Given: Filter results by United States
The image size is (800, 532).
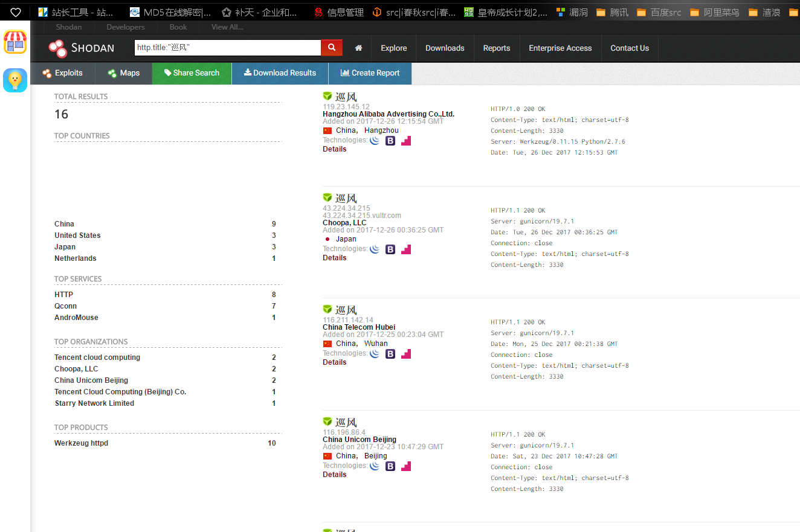Looking at the screenshot, I should (77, 236).
